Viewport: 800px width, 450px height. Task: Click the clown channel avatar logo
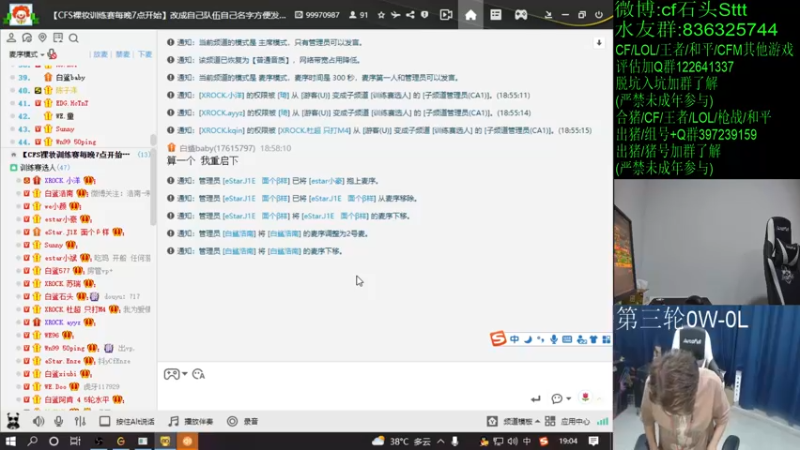(x=20, y=14)
